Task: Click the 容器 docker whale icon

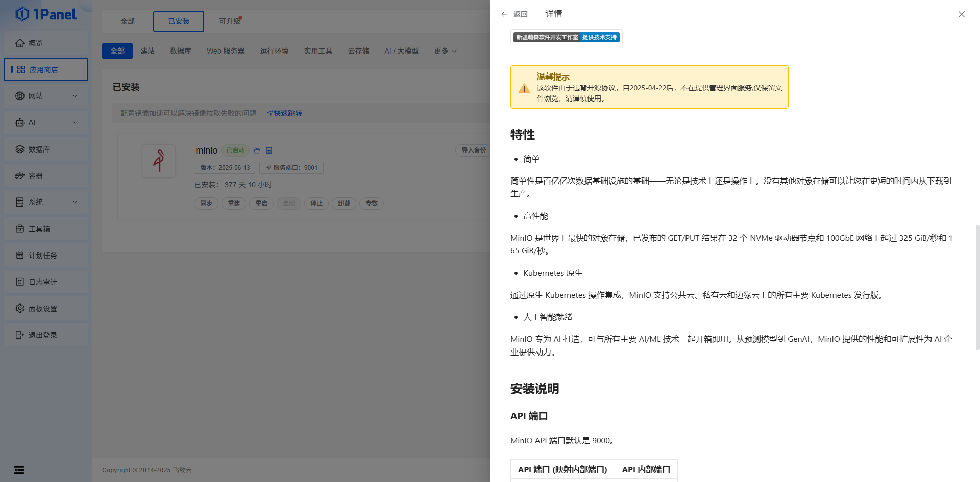Action: (20, 175)
